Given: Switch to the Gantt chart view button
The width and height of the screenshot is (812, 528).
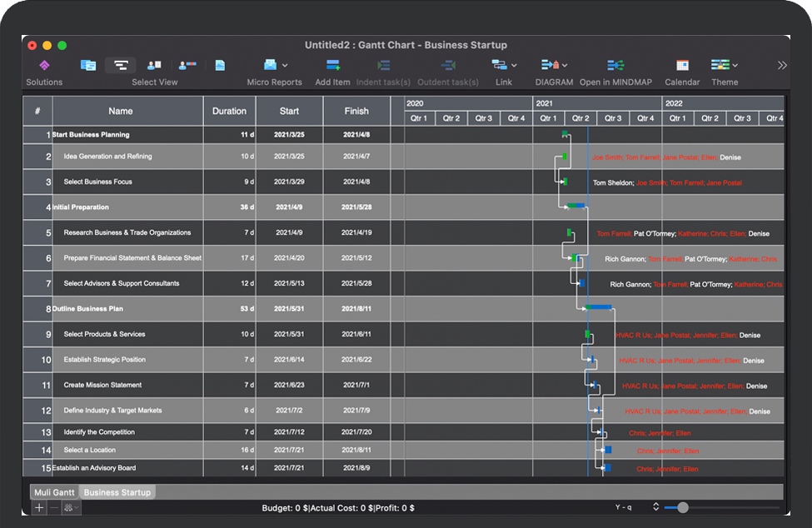Looking at the screenshot, I should 121,65.
